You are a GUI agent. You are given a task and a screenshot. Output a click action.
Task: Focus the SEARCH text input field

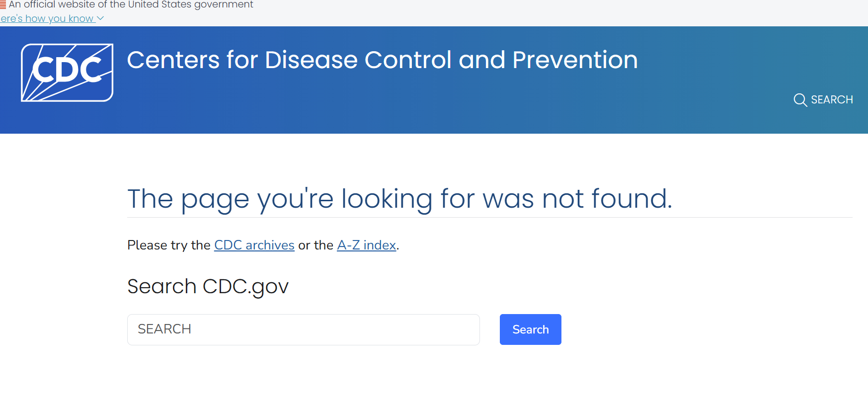pyautogui.click(x=303, y=329)
